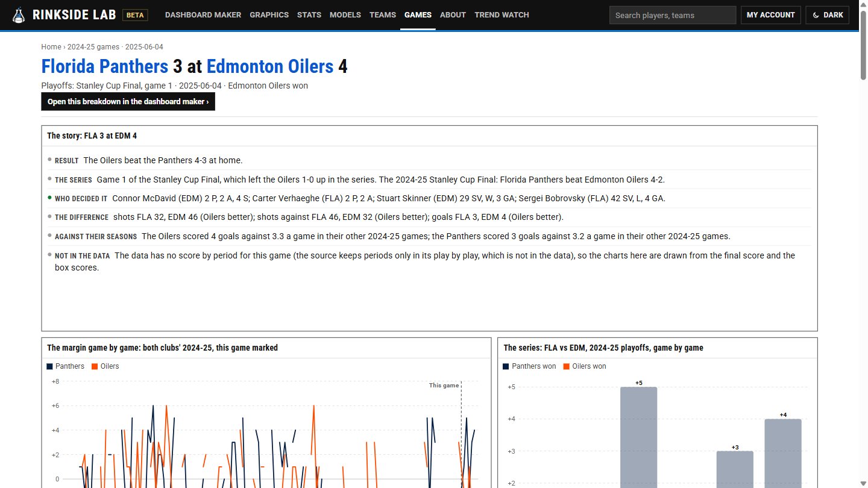Click the margin game by game chart title
This screenshot has height=488, width=868.
click(163, 348)
